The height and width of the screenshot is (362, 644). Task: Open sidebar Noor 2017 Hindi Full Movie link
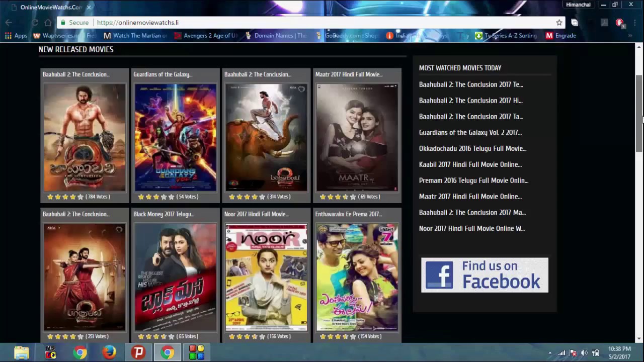coord(472,228)
